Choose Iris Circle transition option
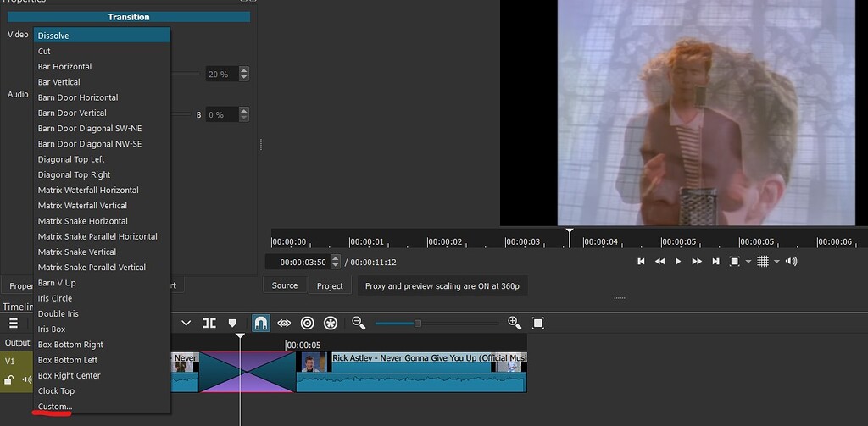This screenshot has height=426, width=868. click(x=55, y=298)
